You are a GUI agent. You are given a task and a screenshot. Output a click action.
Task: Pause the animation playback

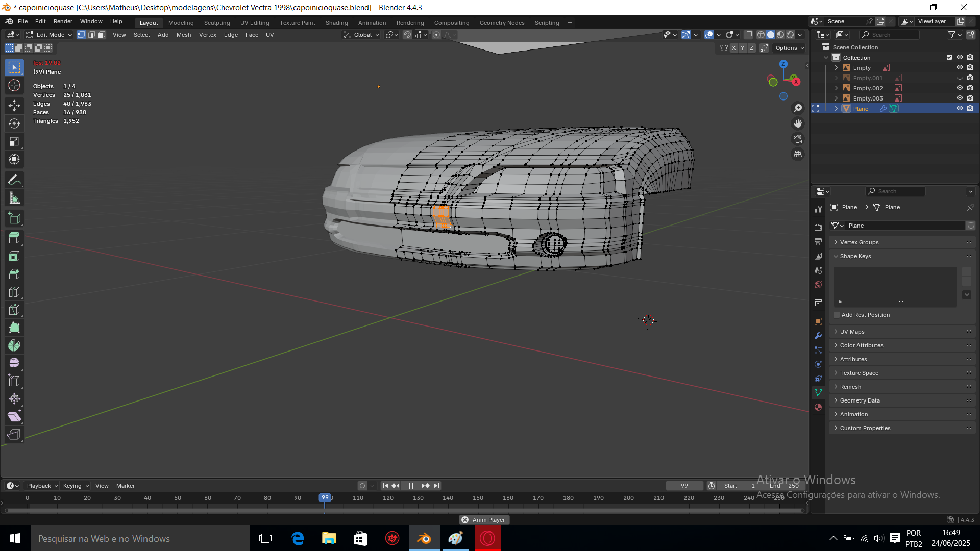tap(411, 486)
